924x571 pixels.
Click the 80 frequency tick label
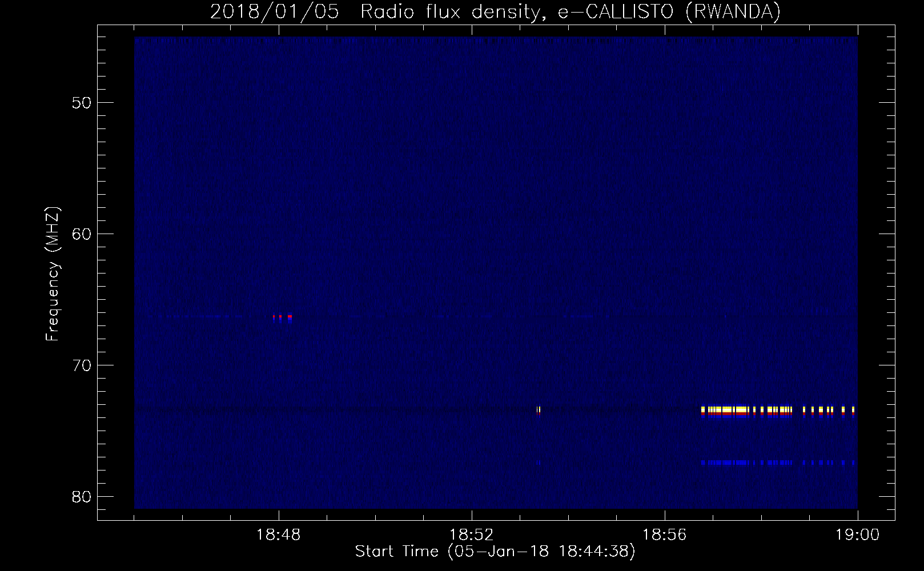point(80,497)
